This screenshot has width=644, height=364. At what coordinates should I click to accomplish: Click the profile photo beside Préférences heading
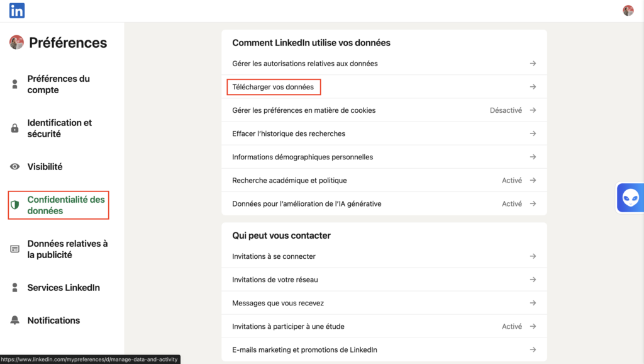[x=16, y=42]
